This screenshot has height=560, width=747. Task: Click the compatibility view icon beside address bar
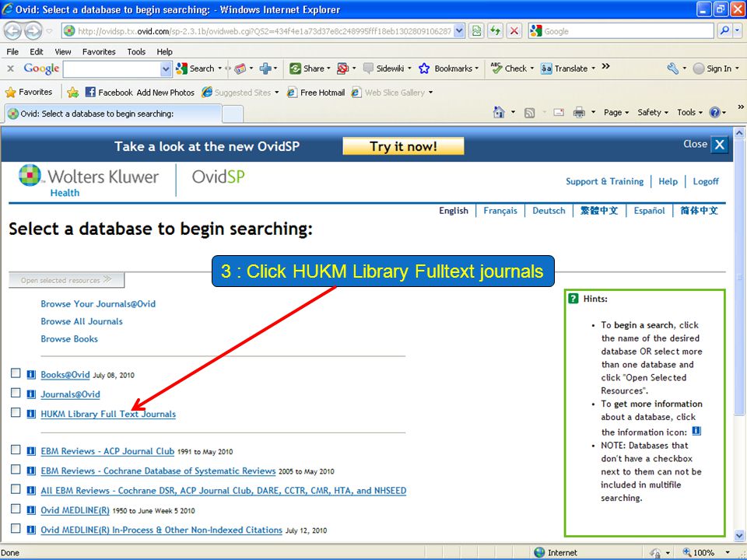[476, 31]
